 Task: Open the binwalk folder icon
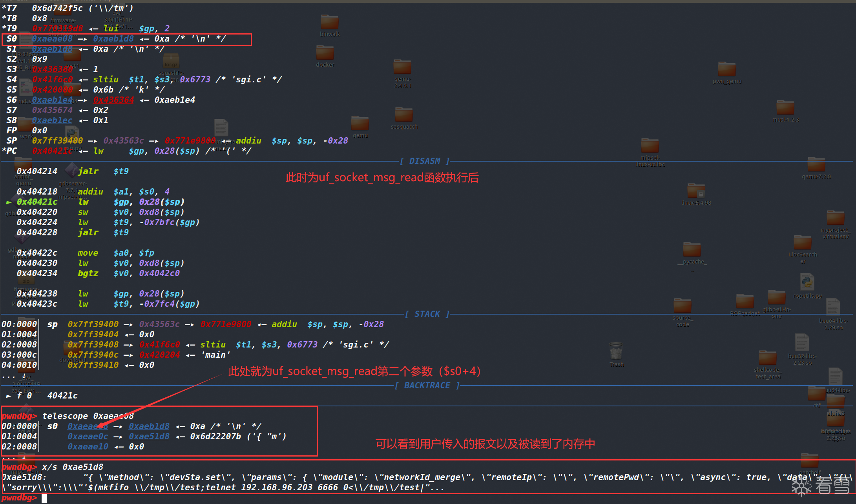click(x=329, y=22)
